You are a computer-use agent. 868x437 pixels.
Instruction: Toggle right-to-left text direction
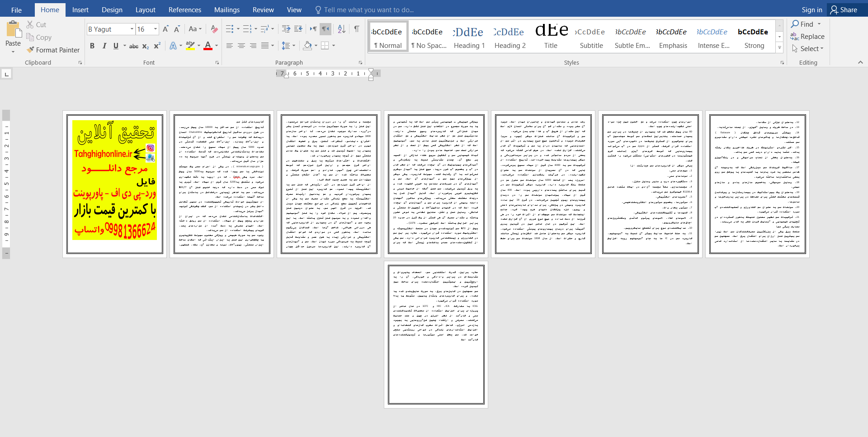(325, 29)
